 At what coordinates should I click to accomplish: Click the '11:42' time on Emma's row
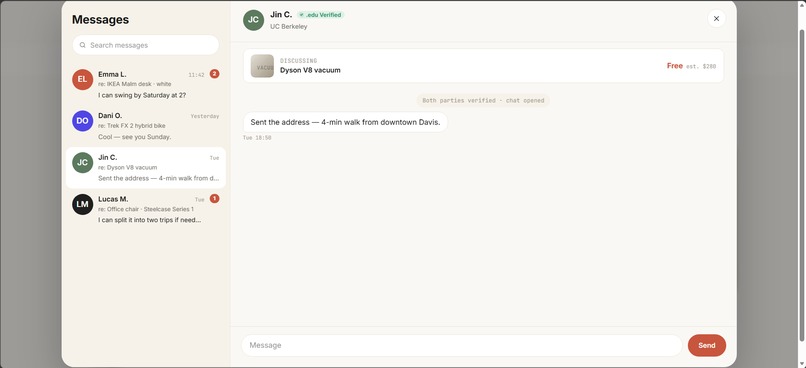coord(196,75)
